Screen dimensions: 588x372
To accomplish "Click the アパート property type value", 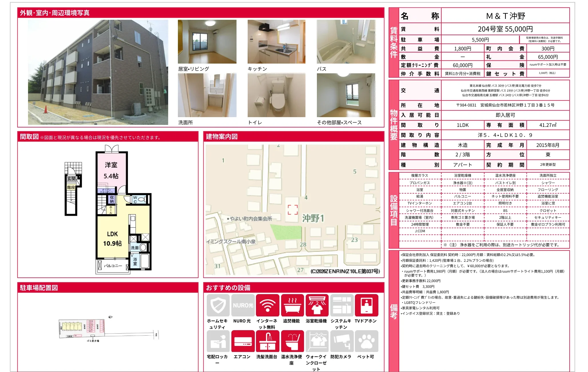I will (462, 165).
